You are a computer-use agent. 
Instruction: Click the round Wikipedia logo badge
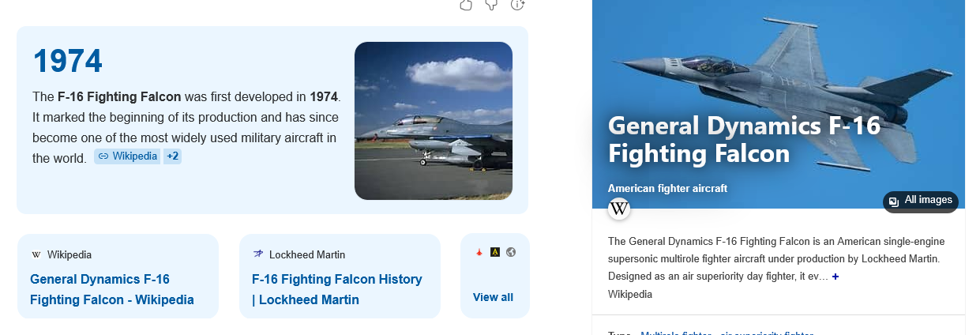click(620, 209)
